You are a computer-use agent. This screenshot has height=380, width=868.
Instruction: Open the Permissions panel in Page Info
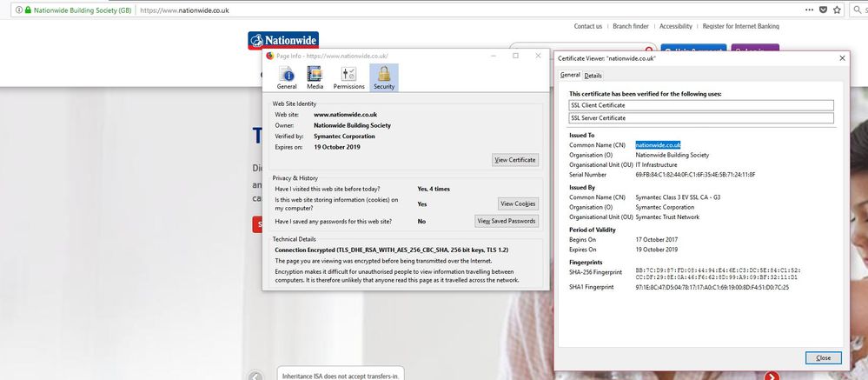click(x=349, y=77)
